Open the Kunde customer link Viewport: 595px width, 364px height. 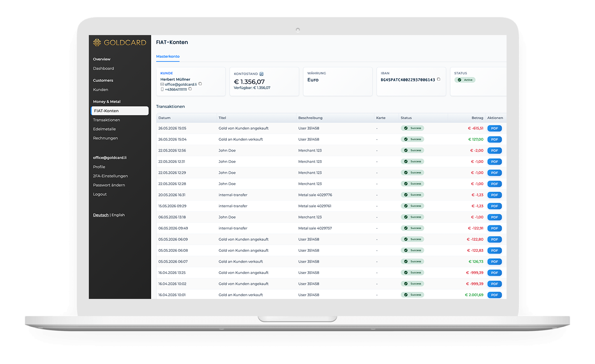point(166,73)
